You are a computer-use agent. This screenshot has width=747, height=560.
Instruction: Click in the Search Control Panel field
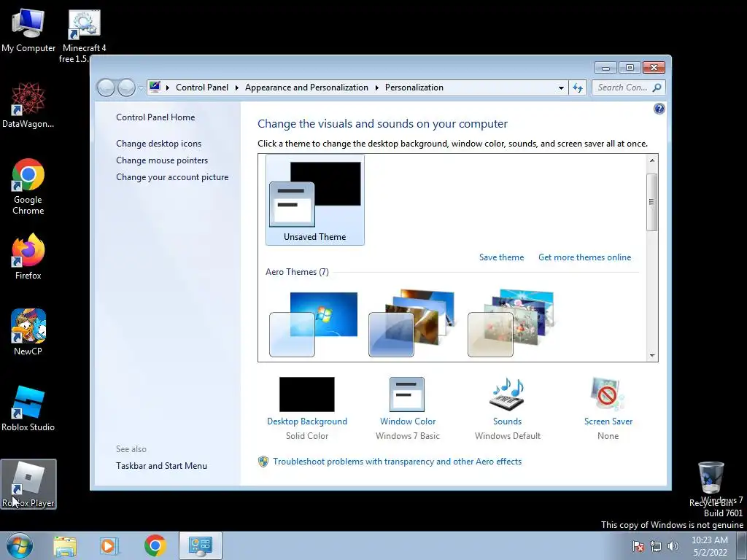point(623,87)
